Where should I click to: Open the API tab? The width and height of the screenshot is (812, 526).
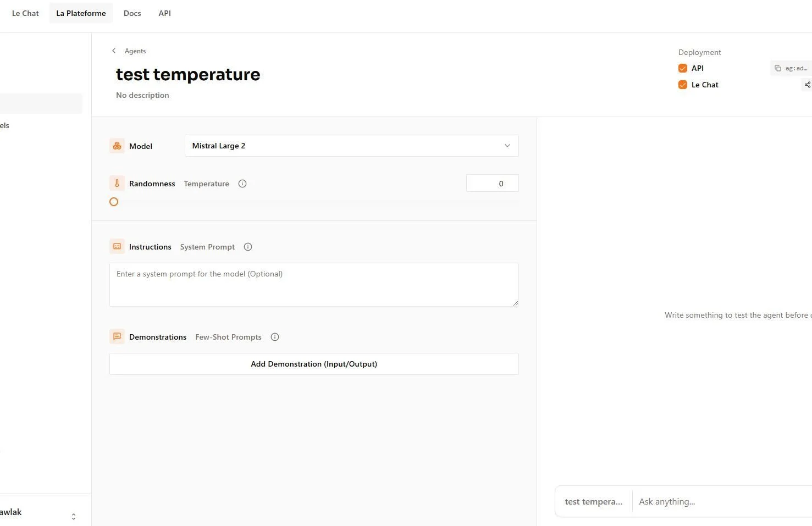(x=164, y=13)
